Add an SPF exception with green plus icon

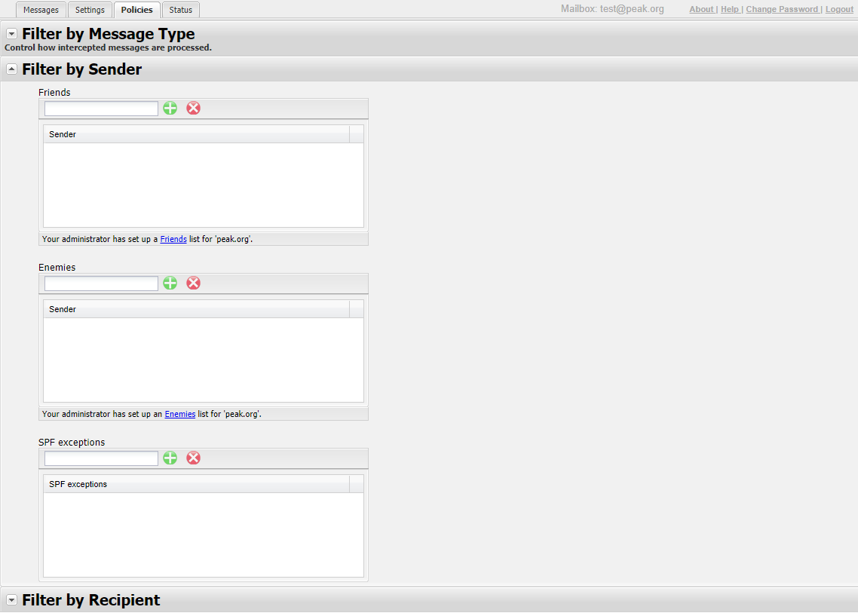170,458
